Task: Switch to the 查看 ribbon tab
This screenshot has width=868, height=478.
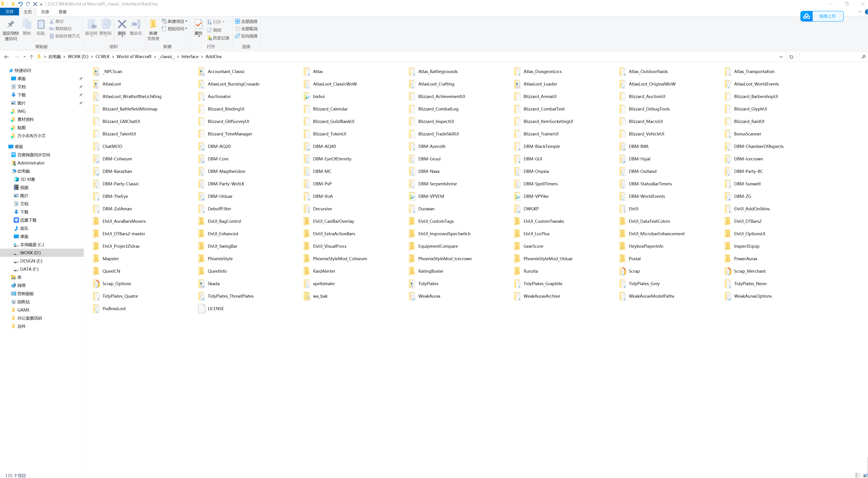Action: pyautogui.click(x=62, y=11)
